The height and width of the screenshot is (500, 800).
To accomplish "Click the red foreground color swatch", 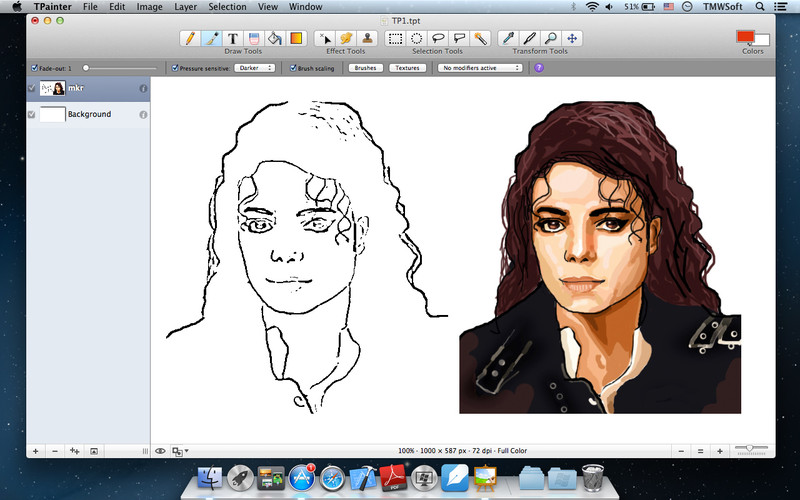I will point(745,36).
